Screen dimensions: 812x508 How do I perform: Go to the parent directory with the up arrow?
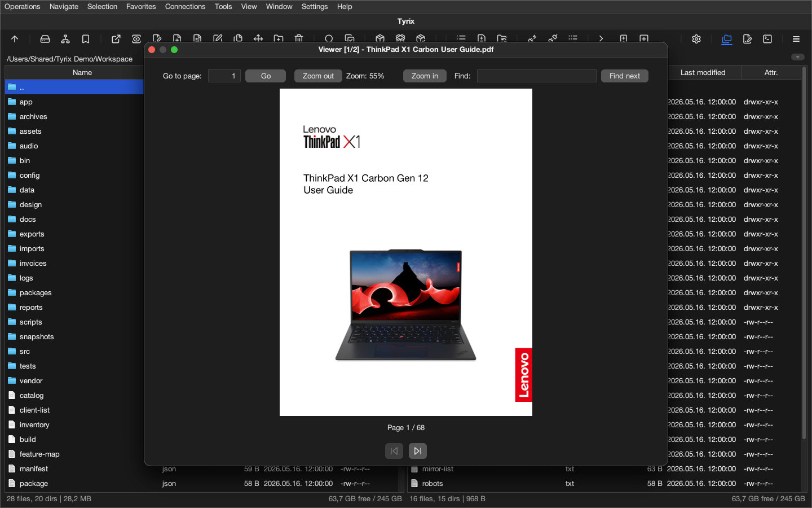[15, 39]
